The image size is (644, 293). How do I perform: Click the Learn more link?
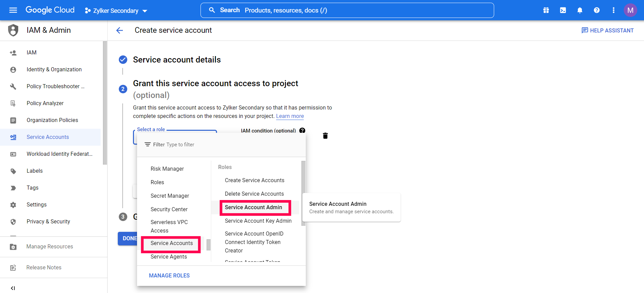coord(290,116)
